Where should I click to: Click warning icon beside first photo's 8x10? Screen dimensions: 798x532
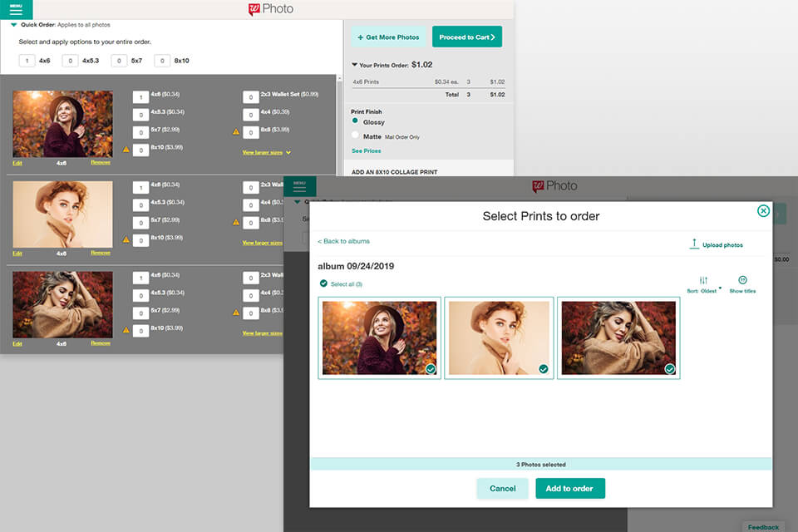(126, 150)
